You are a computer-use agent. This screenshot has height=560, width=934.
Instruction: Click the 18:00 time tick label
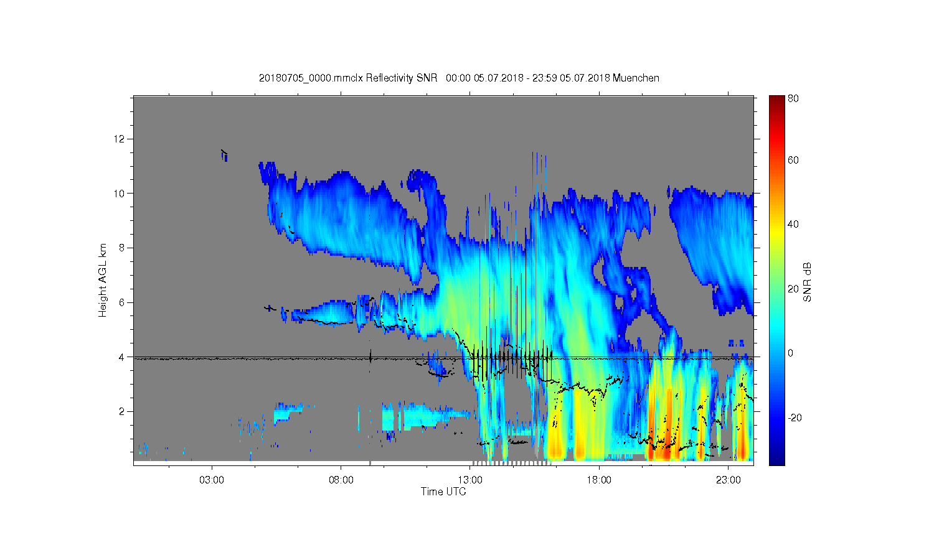pos(600,480)
